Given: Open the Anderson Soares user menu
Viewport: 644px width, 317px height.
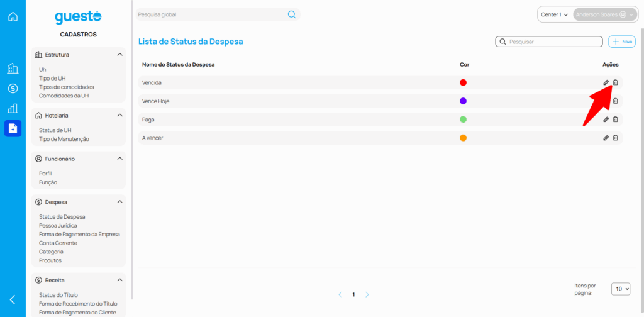Looking at the screenshot, I should click(604, 14).
